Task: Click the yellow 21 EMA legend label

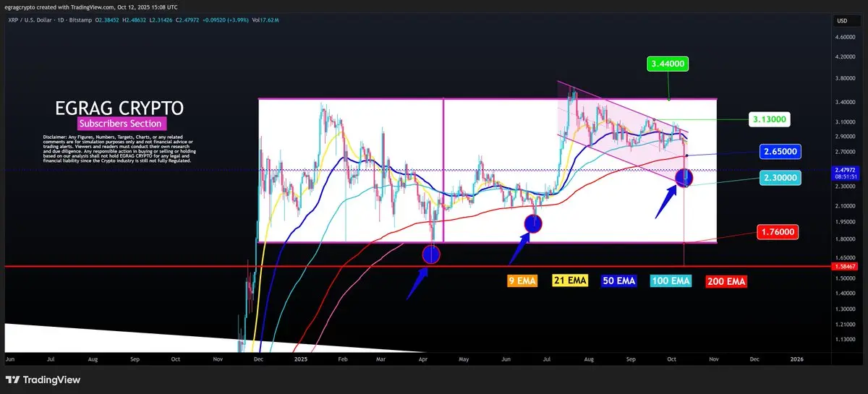Action: click(x=571, y=280)
